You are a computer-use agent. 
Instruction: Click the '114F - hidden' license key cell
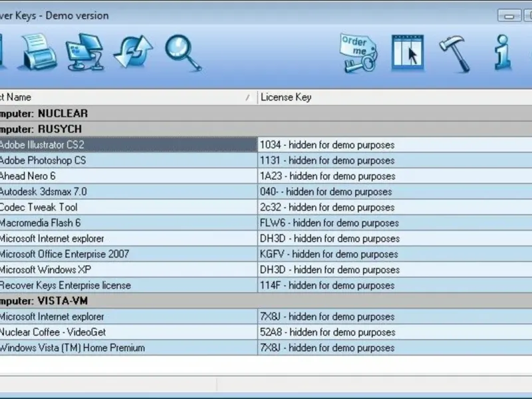395,285
